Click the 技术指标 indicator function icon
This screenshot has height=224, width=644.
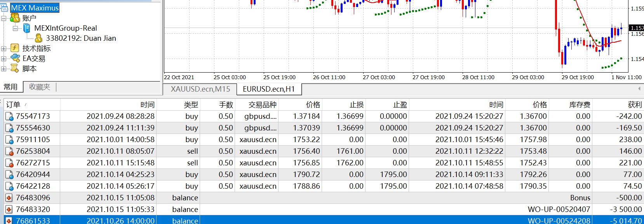pyautogui.click(x=15, y=48)
